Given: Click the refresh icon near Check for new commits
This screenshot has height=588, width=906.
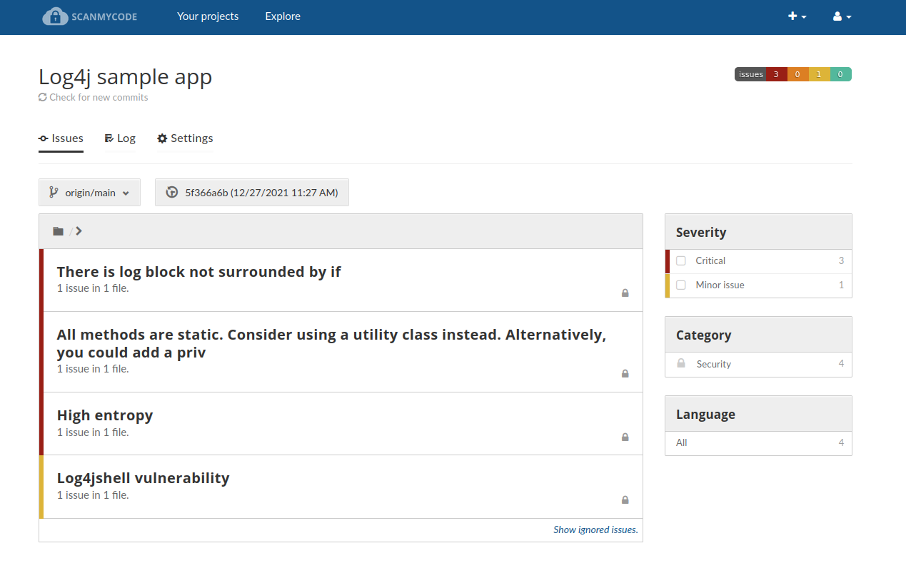Looking at the screenshot, I should tap(43, 97).
